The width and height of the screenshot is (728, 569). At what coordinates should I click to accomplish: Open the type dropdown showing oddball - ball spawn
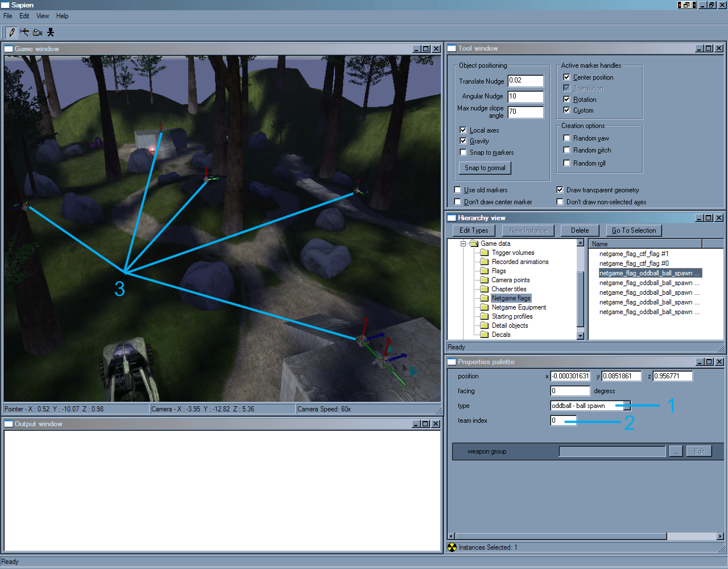[x=627, y=406]
